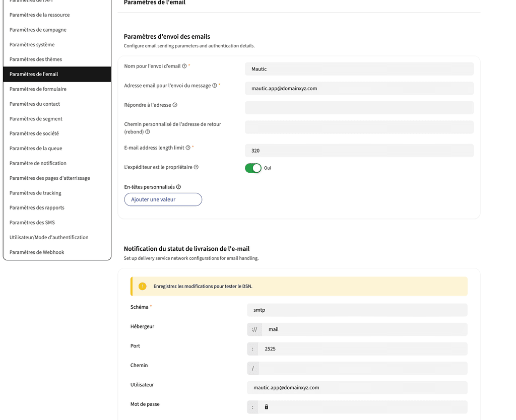The height and width of the screenshot is (420, 516).
Task: Open Utilisateur/Mode d'authentification settings
Action: 49,237
